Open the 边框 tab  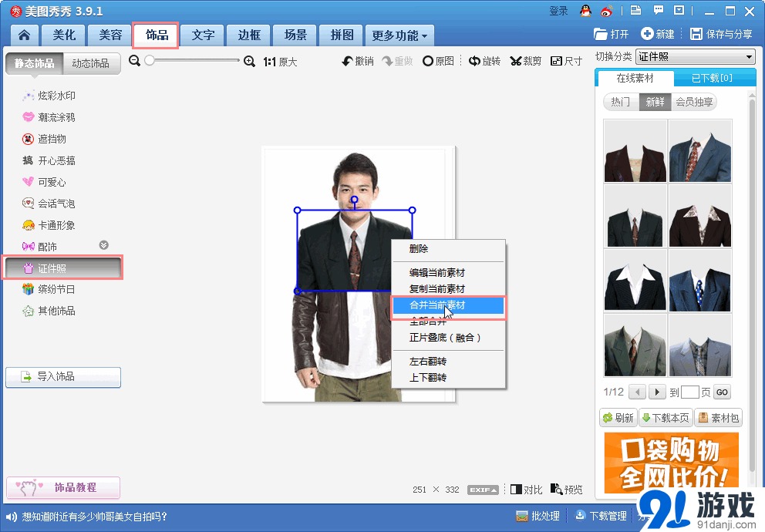pyautogui.click(x=249, y=35)
